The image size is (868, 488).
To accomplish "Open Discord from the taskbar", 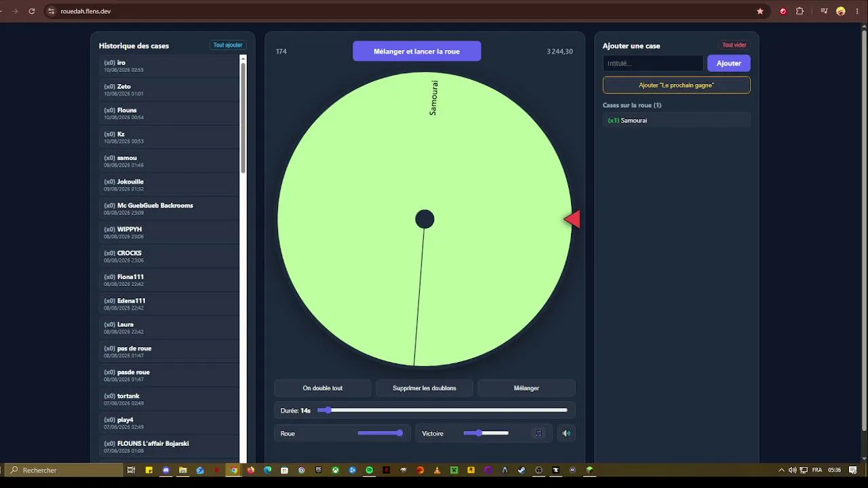I will pos(166,470).
